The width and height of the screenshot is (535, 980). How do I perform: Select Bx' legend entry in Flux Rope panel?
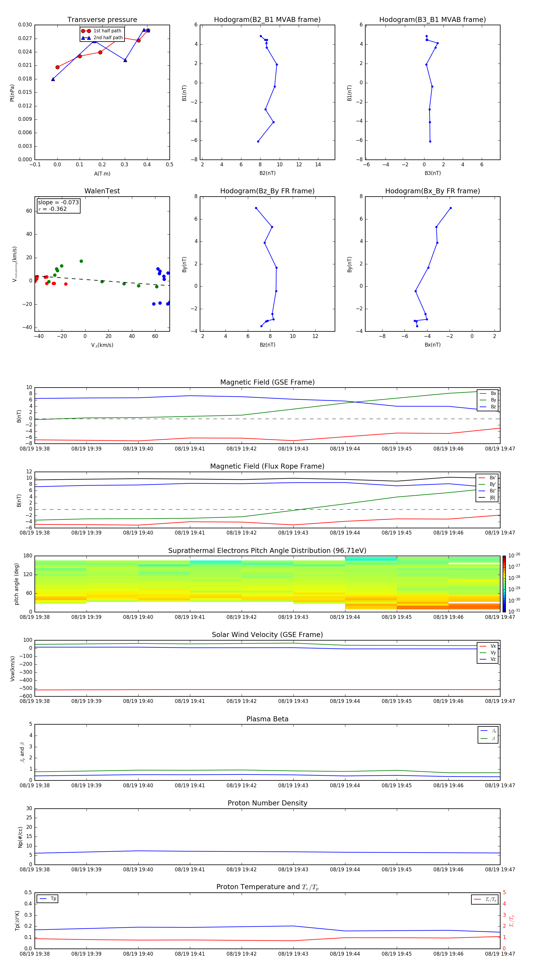tap(487, 478)
